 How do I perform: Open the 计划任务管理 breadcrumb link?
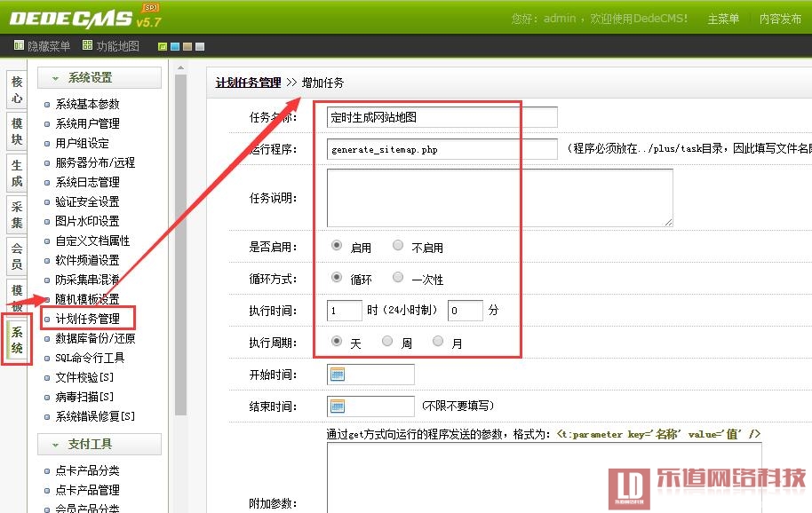[x=248, y=83]
